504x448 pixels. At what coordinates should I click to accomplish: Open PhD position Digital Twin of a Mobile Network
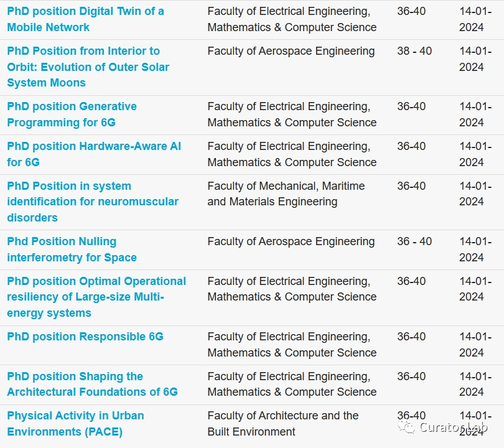(85, 19)
